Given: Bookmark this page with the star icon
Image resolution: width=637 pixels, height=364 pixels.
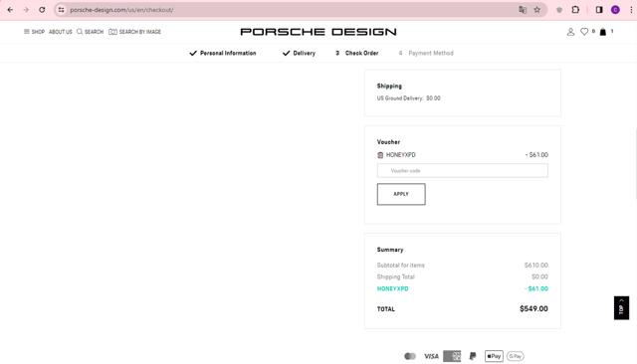Looking at the screenshot, I should click(537, 10).
